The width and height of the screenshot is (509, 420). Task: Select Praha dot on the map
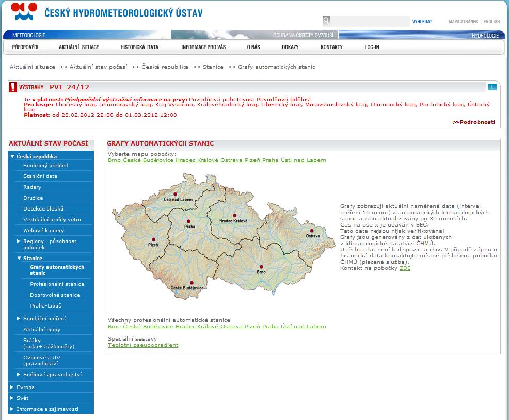[x=188, y=221]
